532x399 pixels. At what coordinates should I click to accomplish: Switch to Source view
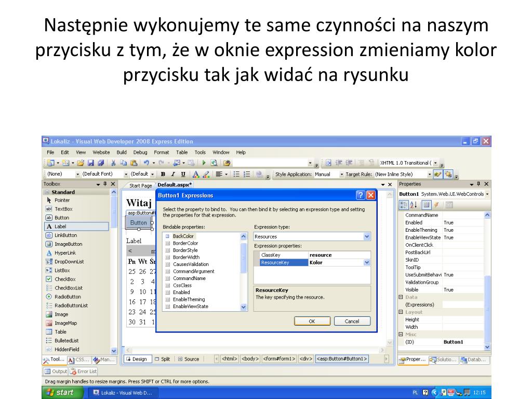pos(189,359)
